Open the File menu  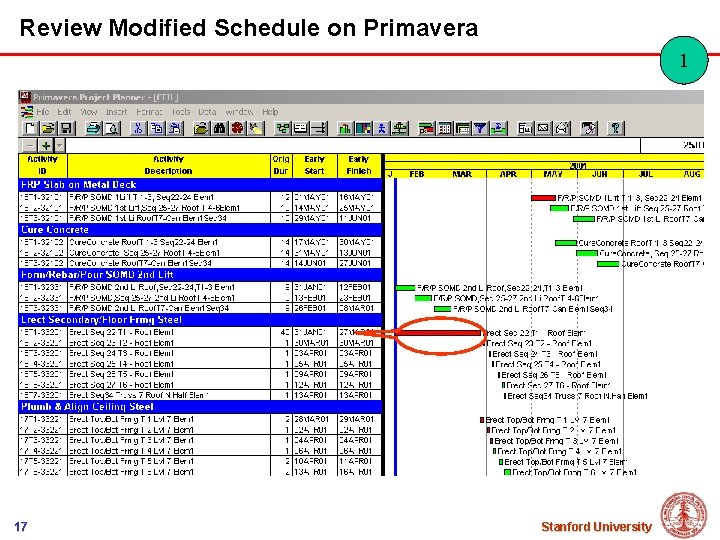pos(43,112)
